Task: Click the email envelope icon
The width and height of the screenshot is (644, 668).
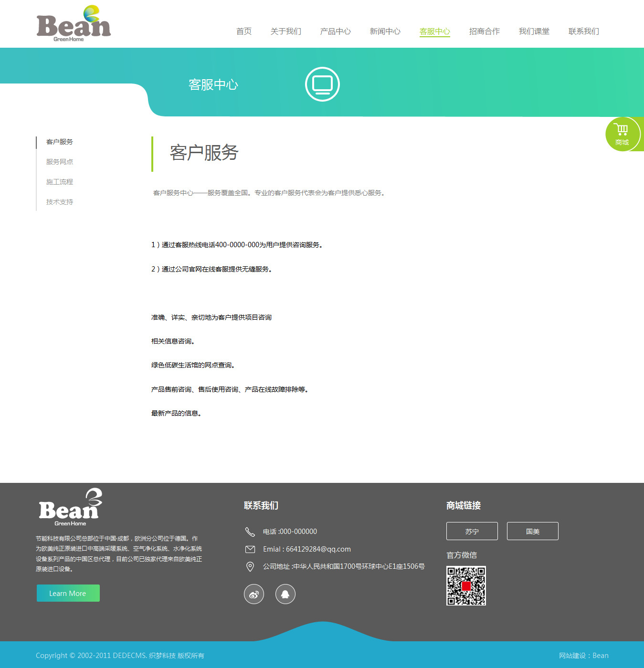Action: click(x=250, y=549)
